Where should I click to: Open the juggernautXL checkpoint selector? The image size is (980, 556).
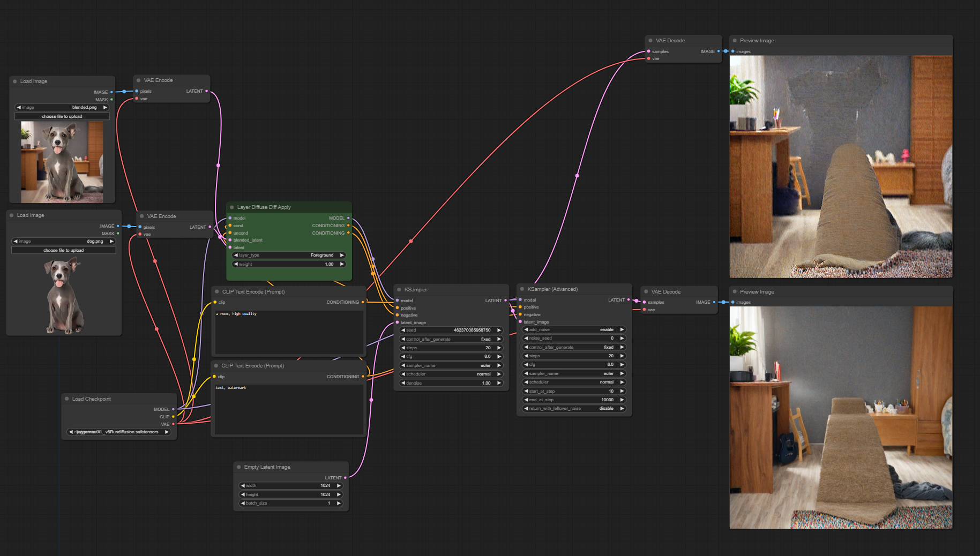pos(119,432)
